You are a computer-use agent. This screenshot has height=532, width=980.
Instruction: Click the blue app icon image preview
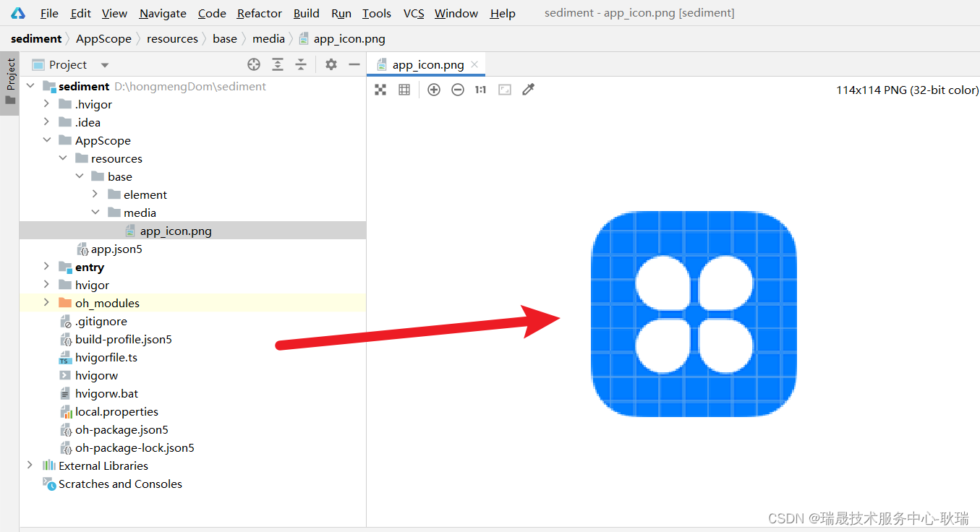pyautogui.click(x=694, y=314)
